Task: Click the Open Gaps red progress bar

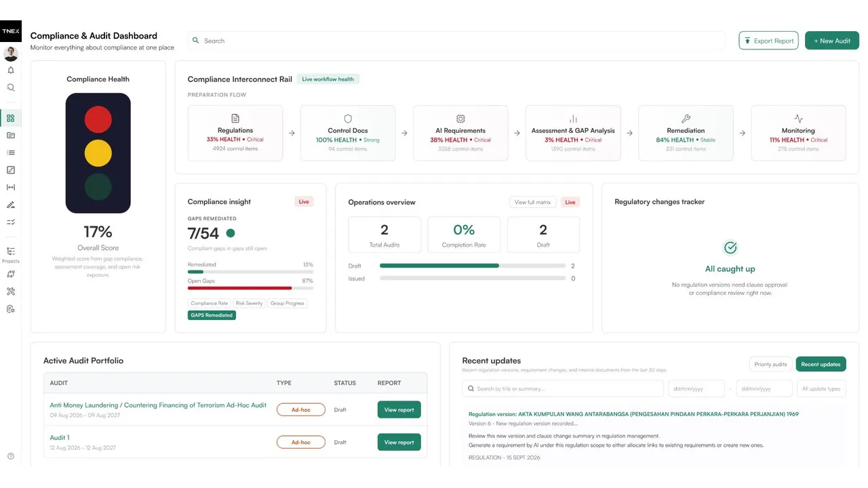Action: click(250, 288)
